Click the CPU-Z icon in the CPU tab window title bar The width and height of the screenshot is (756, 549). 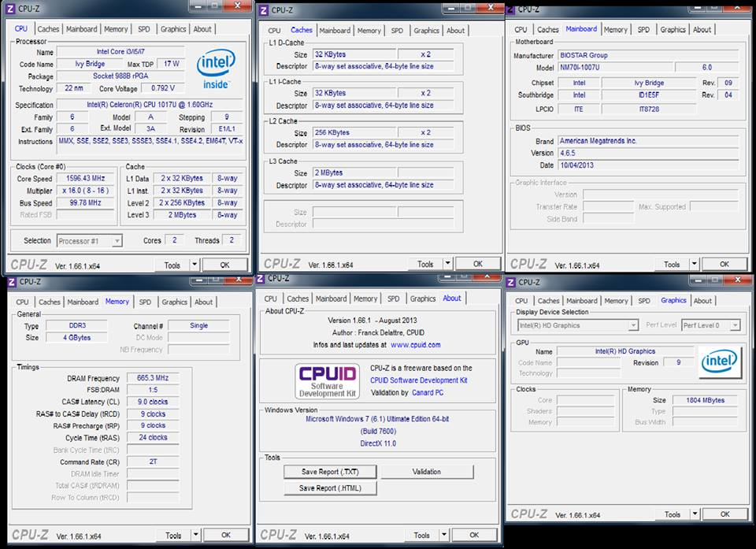(10, 8)
